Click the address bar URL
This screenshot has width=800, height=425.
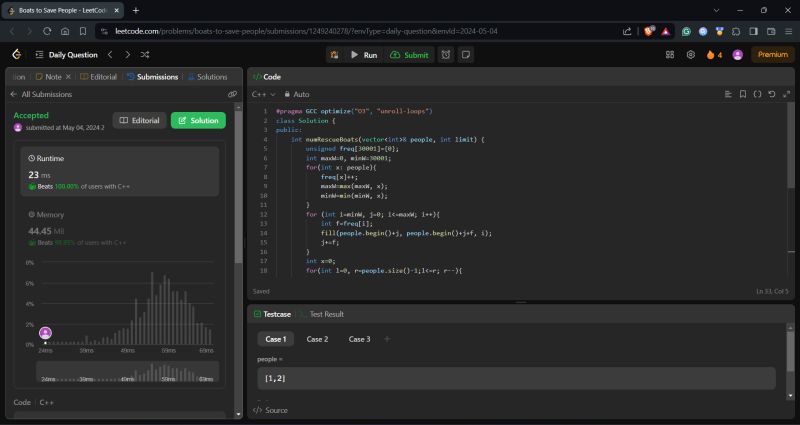pos(306,31)
